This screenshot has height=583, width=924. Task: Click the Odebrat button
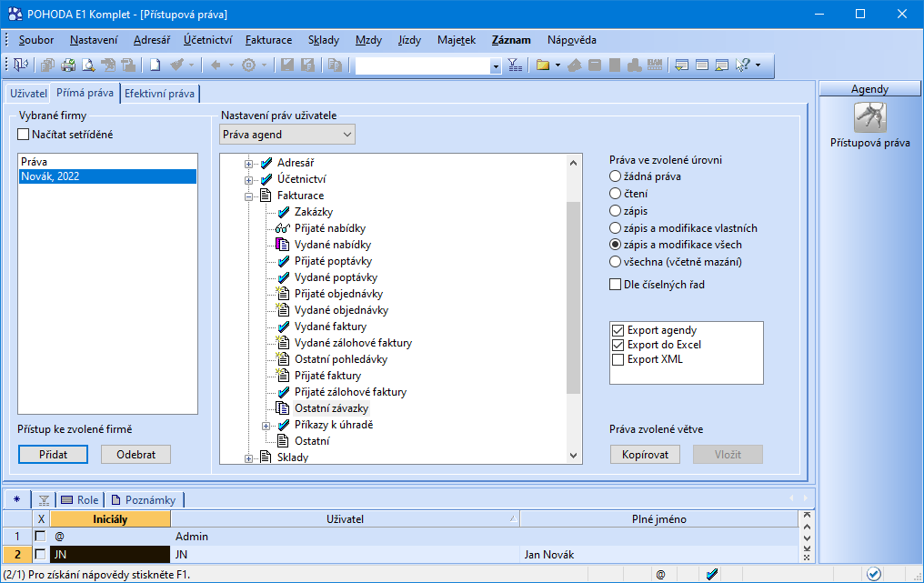click(x=136, y=455)
